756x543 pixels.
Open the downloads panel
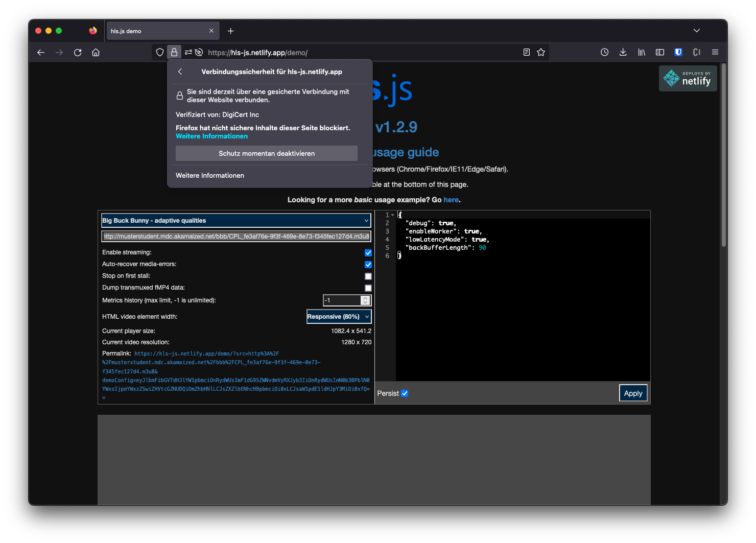click(623, 52)
